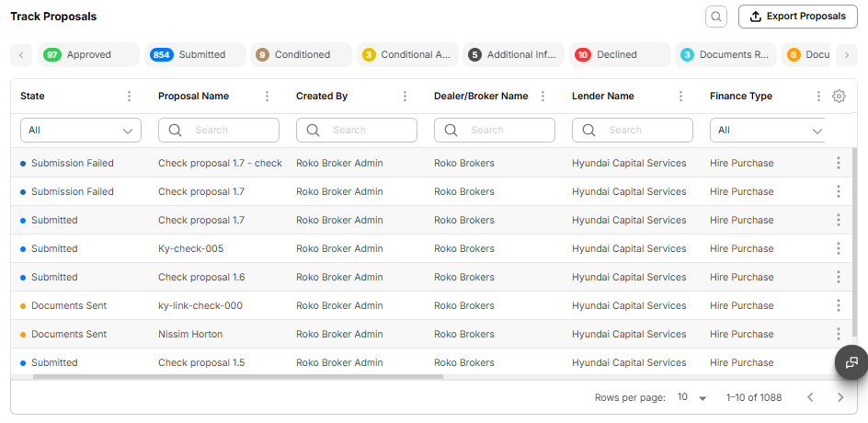Filter by Conditioned status chip

point(301,55)
